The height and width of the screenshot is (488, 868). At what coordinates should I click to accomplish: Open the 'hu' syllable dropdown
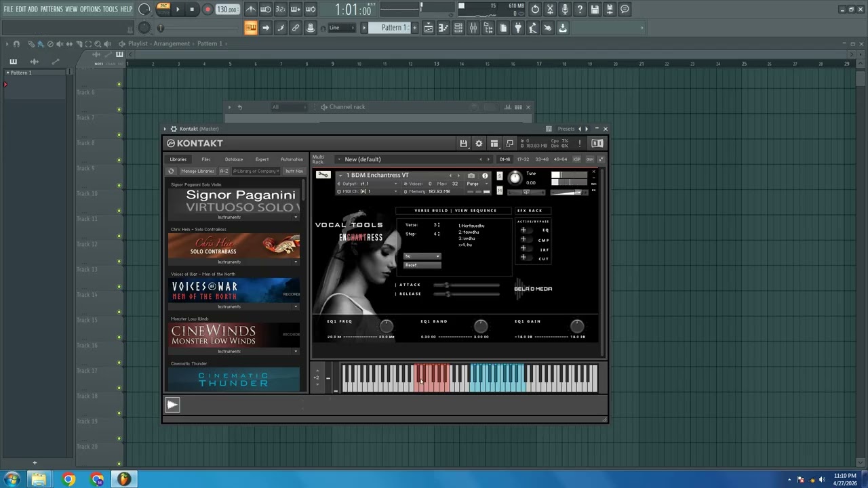point(422,256)
